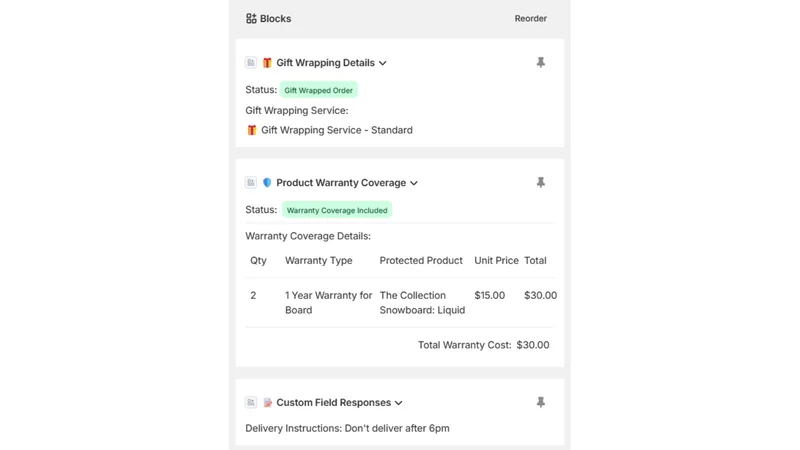Click the $15.00 unit price cell

click(489, 295)
